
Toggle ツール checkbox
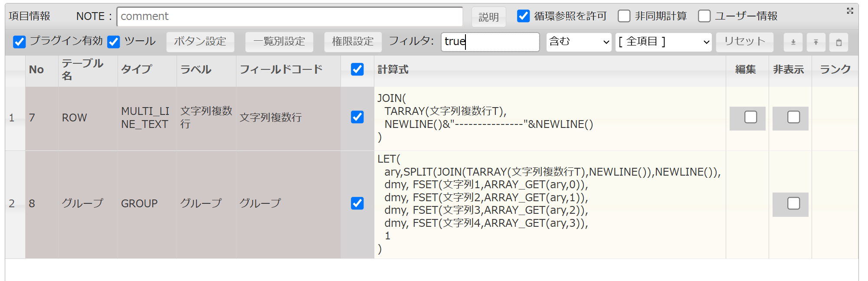tap(114, 42)
